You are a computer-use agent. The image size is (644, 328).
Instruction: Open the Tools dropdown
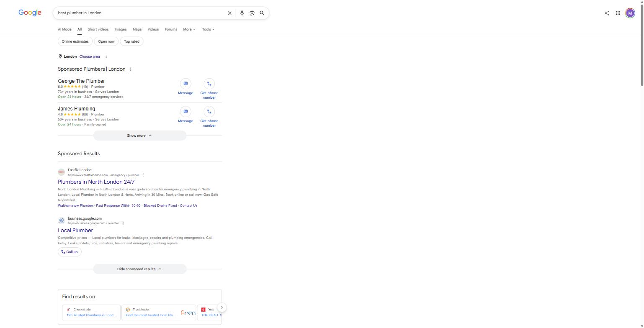208,29
